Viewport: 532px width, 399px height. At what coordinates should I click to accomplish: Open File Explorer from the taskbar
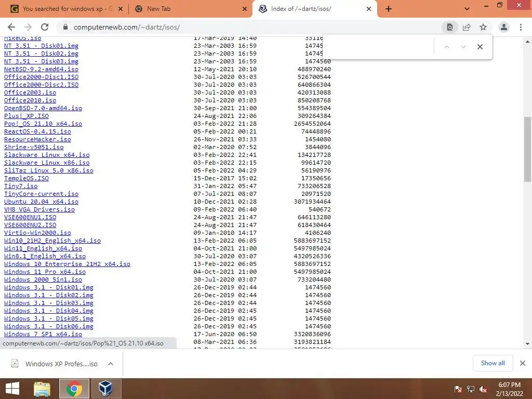(x=42, y=389)
